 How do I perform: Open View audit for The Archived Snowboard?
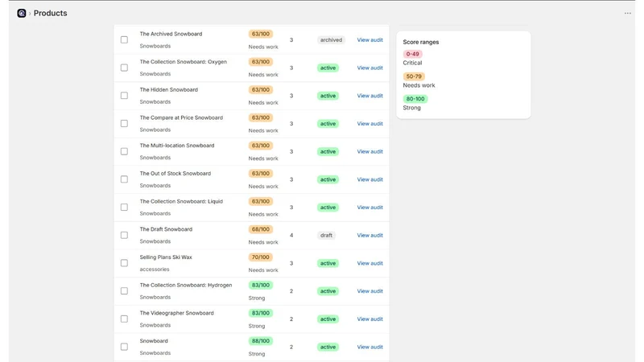(x=369, y=39)
